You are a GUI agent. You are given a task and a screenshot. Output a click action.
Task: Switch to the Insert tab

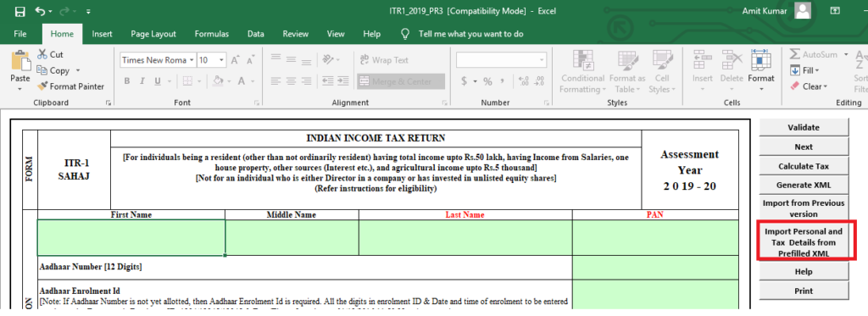[x=102, y=34]
